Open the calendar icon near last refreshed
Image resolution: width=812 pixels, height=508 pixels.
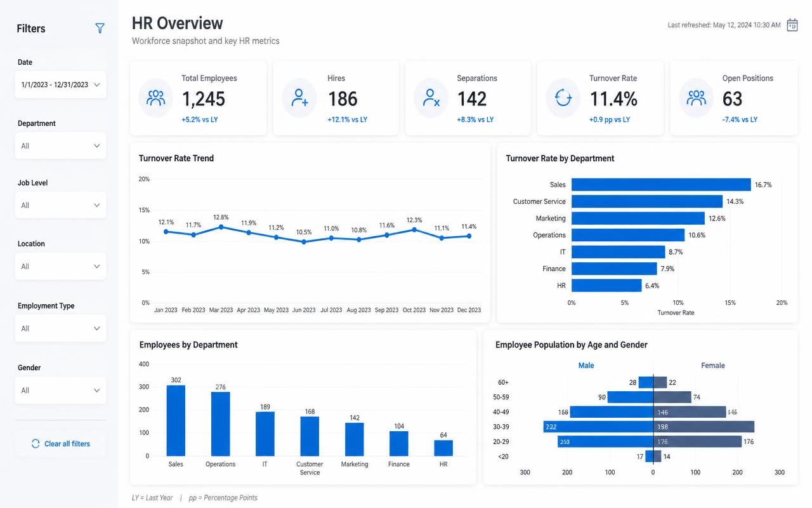coord(792,25)
